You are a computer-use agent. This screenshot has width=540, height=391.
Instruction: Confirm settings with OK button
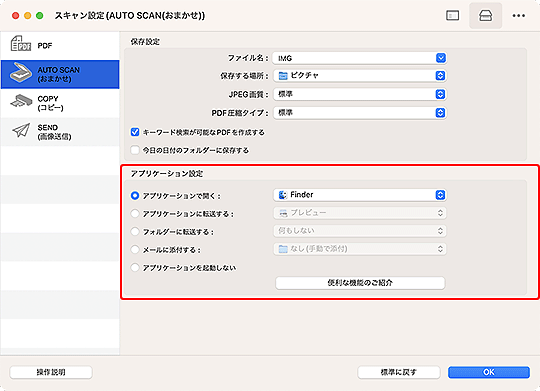pyautogui.click(x=489, y=372)
